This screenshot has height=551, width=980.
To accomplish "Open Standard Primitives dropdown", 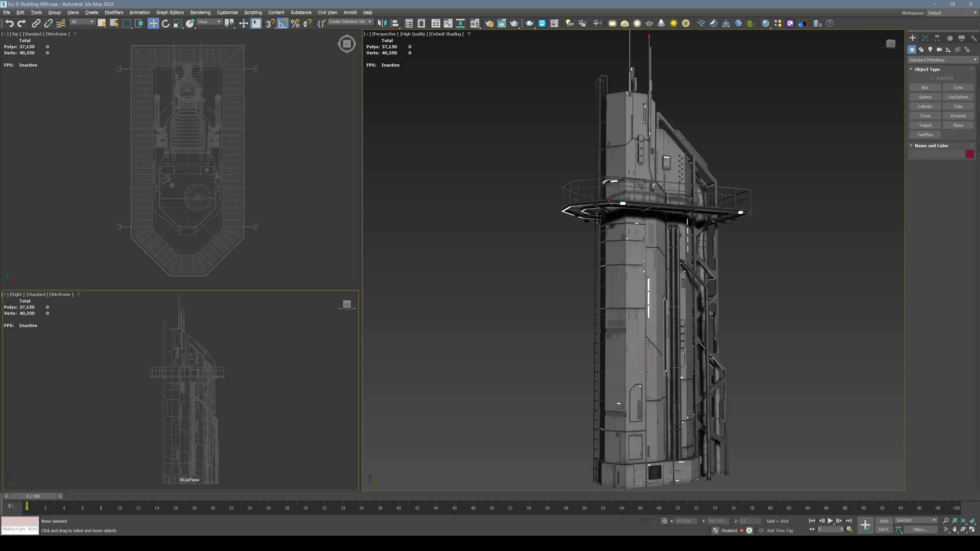I will click(942, 60).
